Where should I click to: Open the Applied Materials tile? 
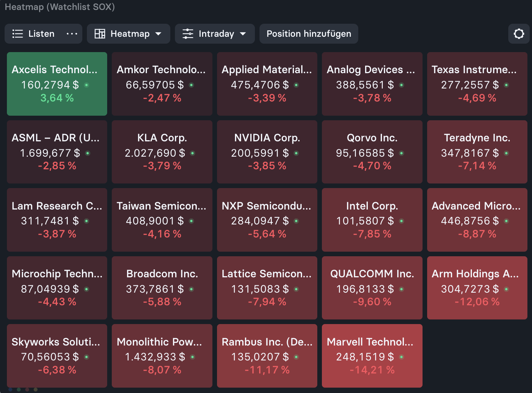click(267, 84)
